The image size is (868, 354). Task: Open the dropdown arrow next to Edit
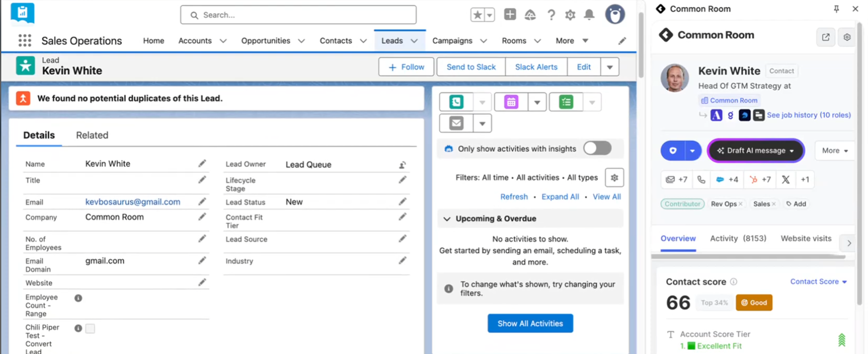(610, 67)
